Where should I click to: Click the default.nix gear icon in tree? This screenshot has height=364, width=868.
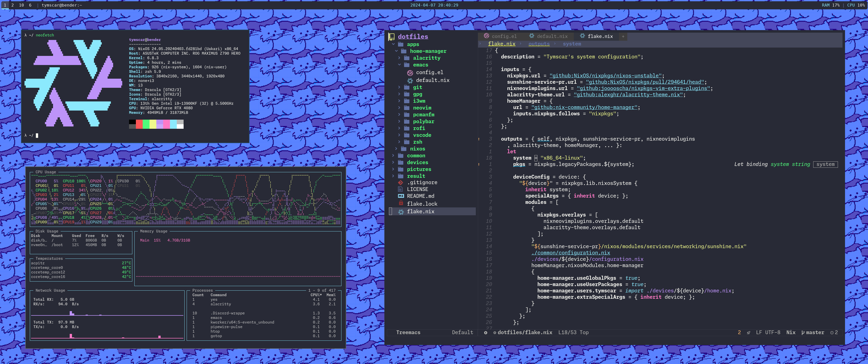point(410,81)
